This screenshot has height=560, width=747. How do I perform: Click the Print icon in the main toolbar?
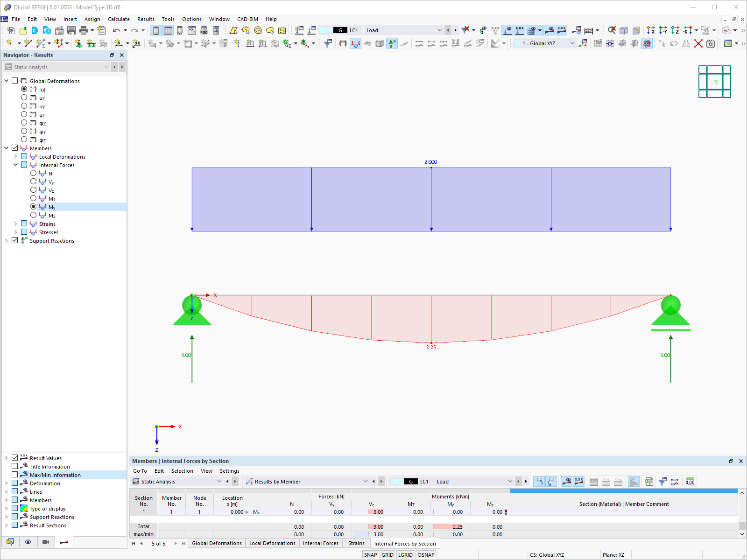click(84, 30)
